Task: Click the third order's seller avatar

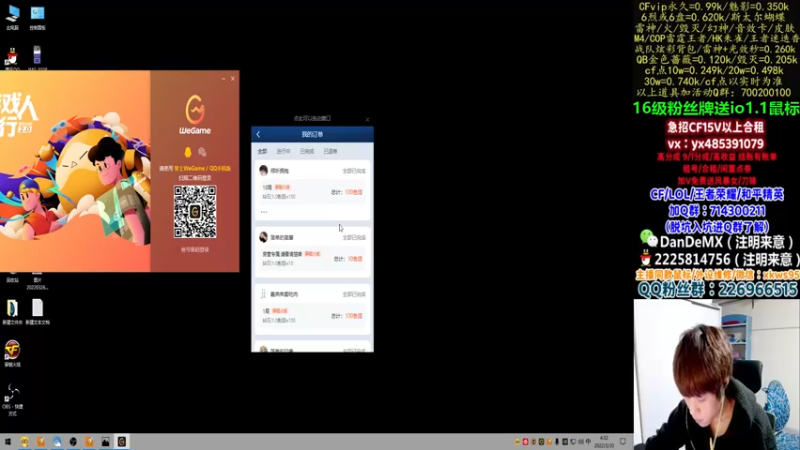Action: 263,294
